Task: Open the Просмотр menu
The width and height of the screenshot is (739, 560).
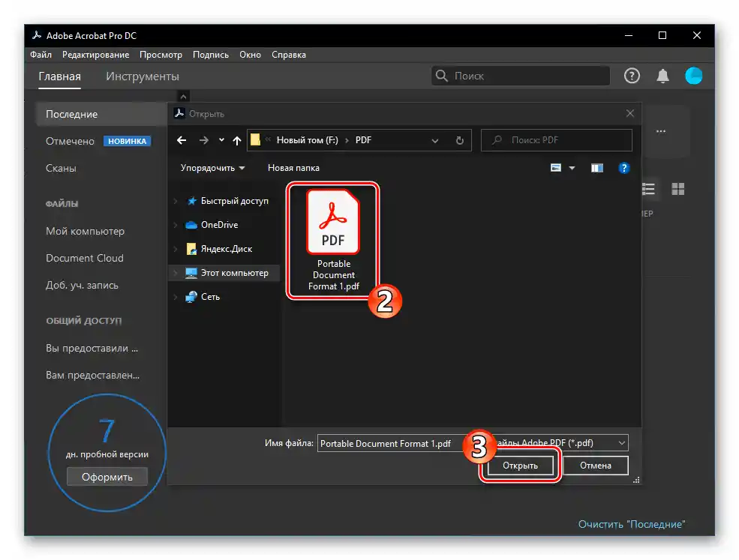Action: (161, 55)
